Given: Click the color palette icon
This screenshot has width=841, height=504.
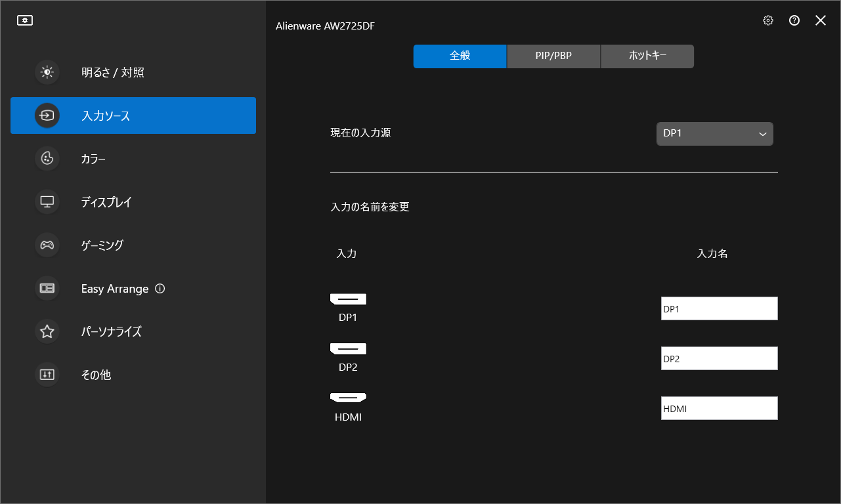Looking at the screenshot, I should coord(47,159).
